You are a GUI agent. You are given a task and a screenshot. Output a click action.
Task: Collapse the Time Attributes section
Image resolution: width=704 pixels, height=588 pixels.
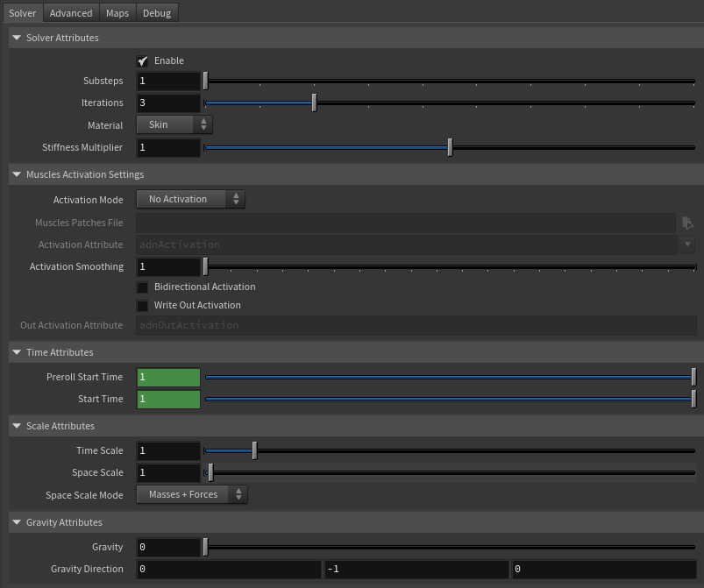(16, 351)
